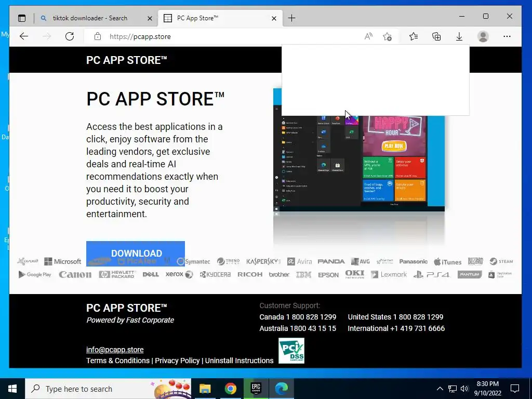Open the Windows Start menu

click(12, 389)
